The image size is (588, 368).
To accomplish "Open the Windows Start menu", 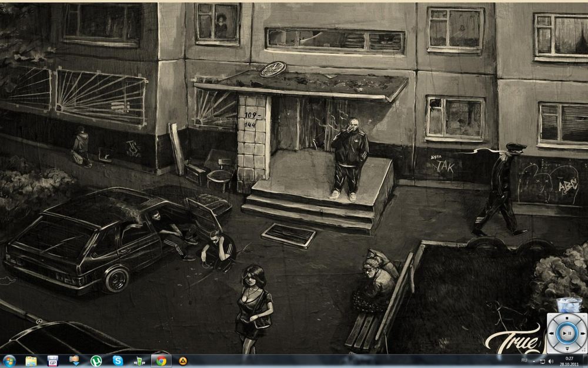I will coord(9,362).
